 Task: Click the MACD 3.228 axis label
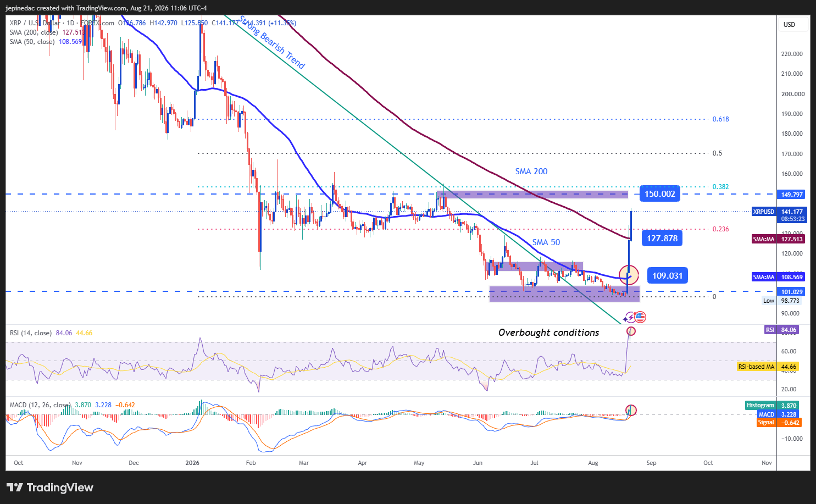(x=778, y=414)
